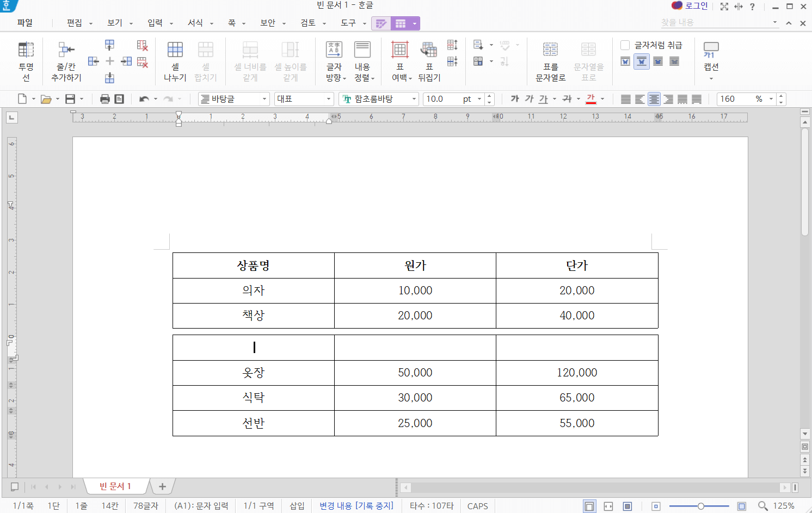Insert row above icon in ribbon

pos(109,45)
